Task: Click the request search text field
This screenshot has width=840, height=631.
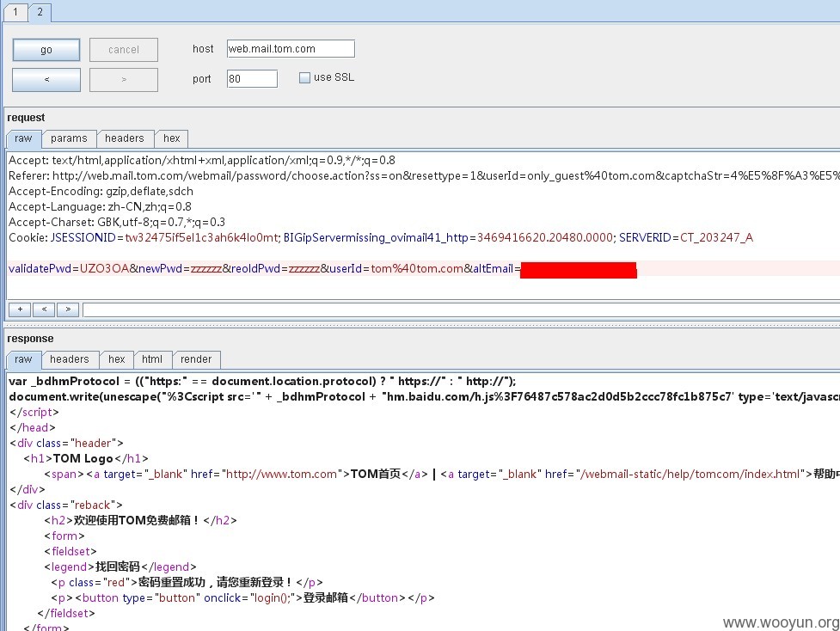Action: pyautogui.click(x=461, y=309)
